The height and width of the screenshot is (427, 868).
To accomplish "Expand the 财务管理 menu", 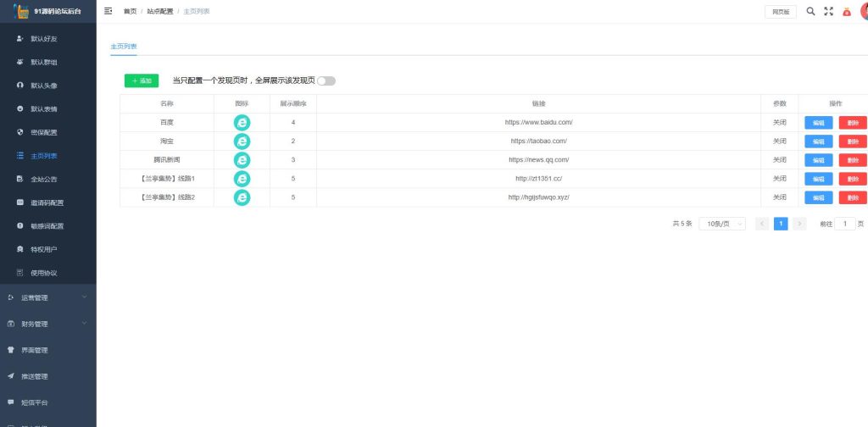I will (x=48, y=324).
